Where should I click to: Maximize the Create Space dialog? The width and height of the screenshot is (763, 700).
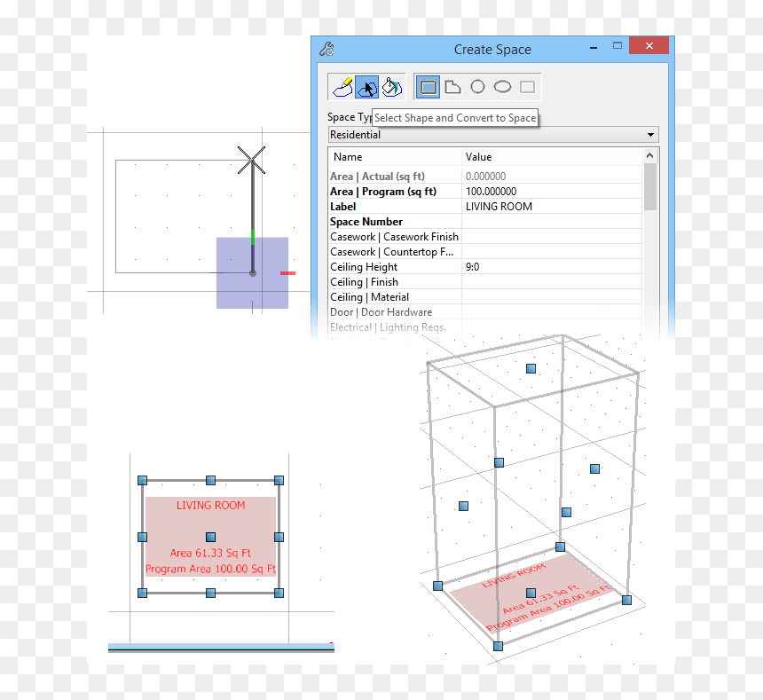[617, 46]
